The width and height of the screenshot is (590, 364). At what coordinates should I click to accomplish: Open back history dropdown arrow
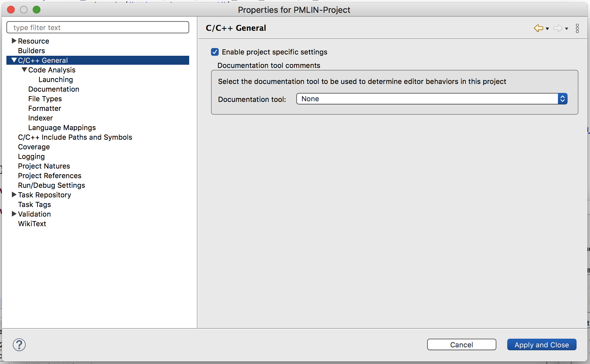547,29
